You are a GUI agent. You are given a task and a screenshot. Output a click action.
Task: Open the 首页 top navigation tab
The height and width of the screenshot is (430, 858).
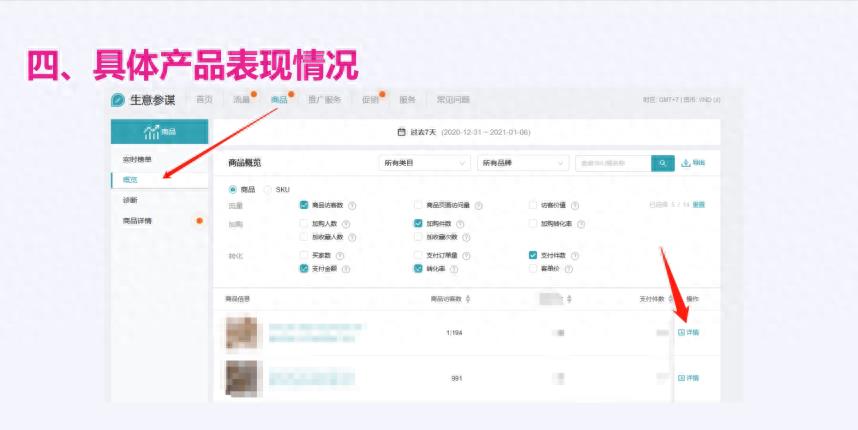204,100
